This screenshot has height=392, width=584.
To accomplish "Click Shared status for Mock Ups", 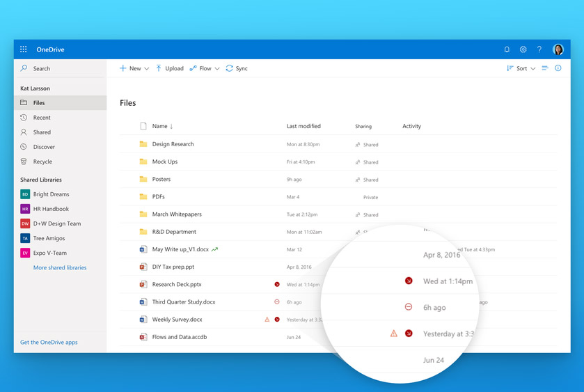I will 367,162.
